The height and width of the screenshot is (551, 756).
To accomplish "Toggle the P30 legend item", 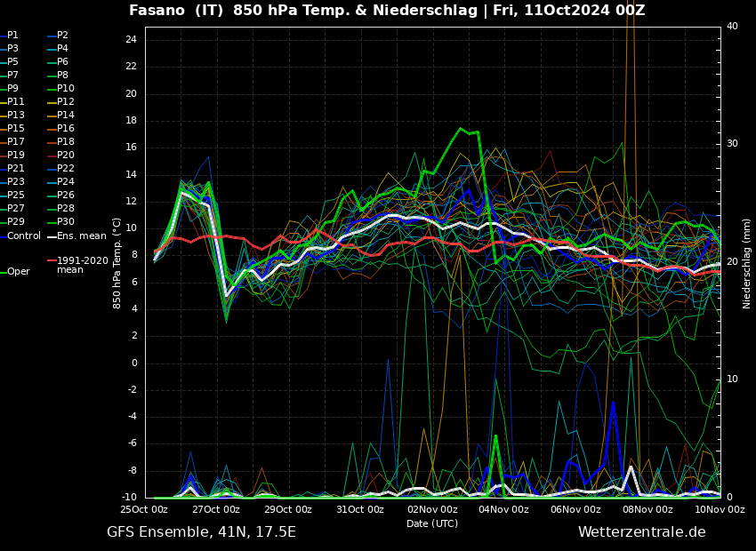I will [x=66, y=222].
